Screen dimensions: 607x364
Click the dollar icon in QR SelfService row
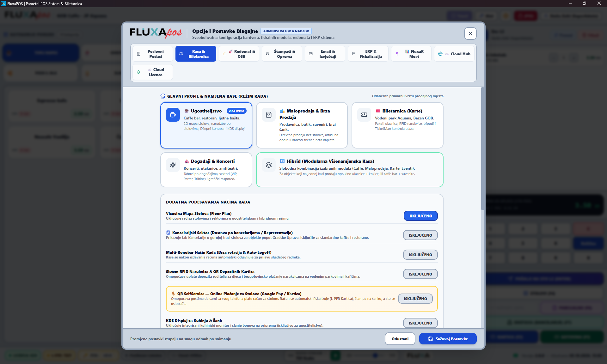173,294
